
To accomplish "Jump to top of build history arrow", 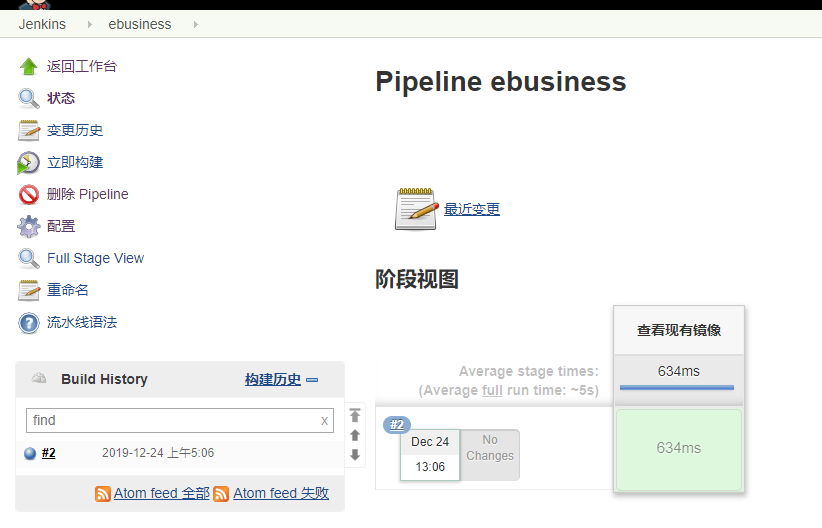I will 355,415.
